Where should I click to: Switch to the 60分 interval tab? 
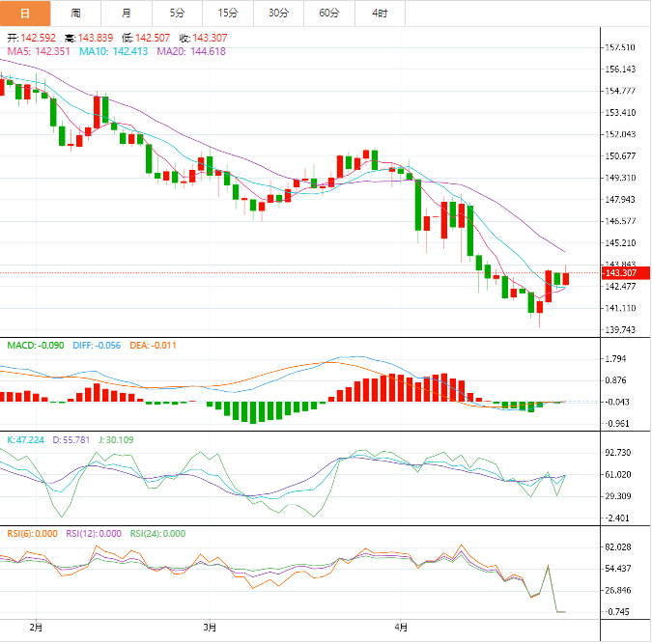point(329,13)
